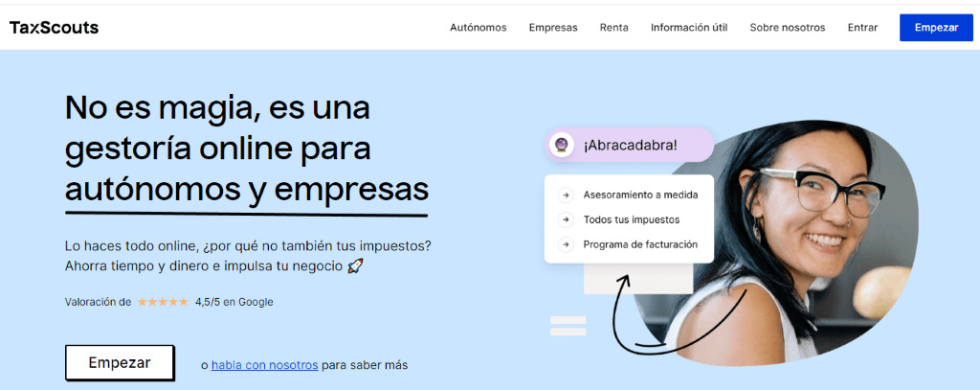Click the 'No es magia' headline
The image size is (980, 390).
(247, 148)
